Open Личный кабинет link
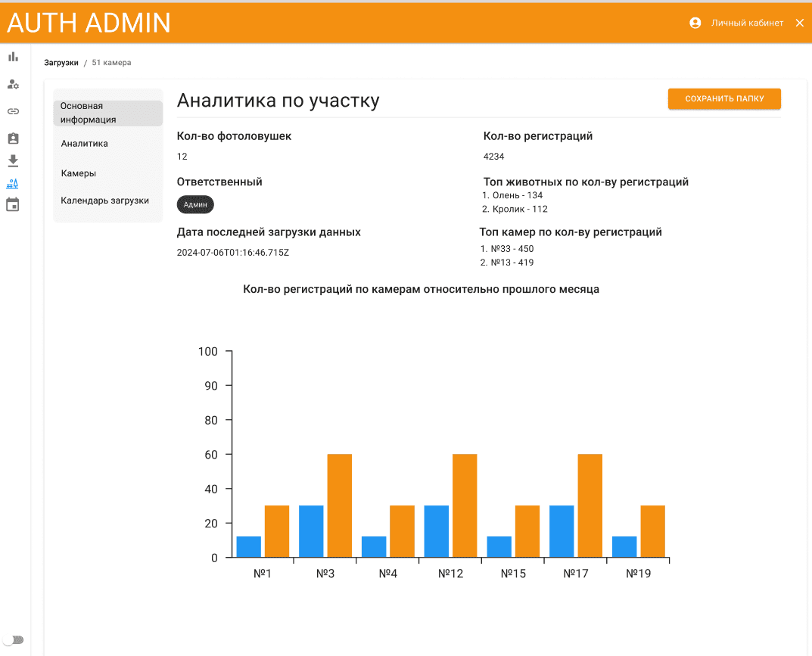This screenshot has height=656, width=812. pos(747,23)
